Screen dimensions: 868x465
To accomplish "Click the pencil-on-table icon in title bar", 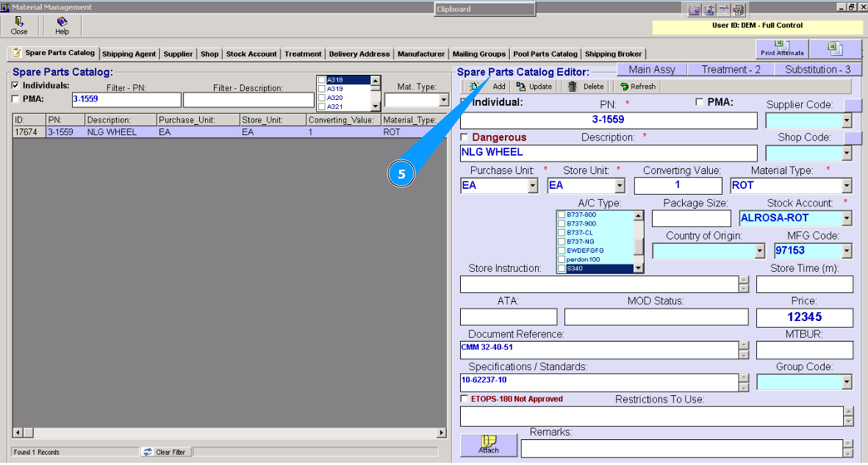I will pos(723,10).
